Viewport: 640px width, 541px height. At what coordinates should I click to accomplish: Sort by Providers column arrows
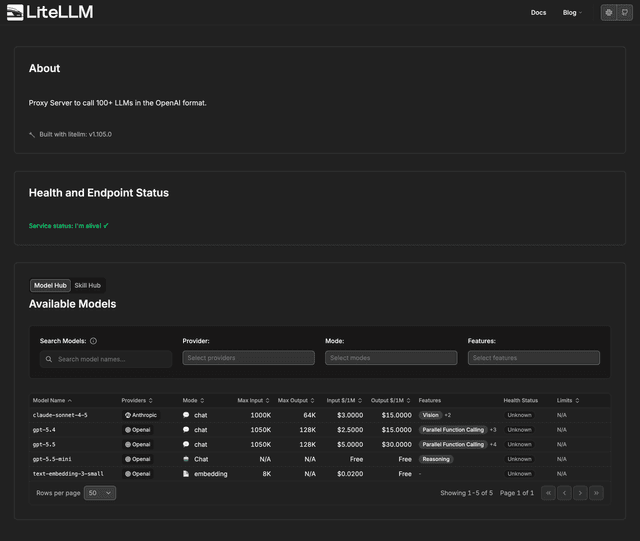[151, 401]
